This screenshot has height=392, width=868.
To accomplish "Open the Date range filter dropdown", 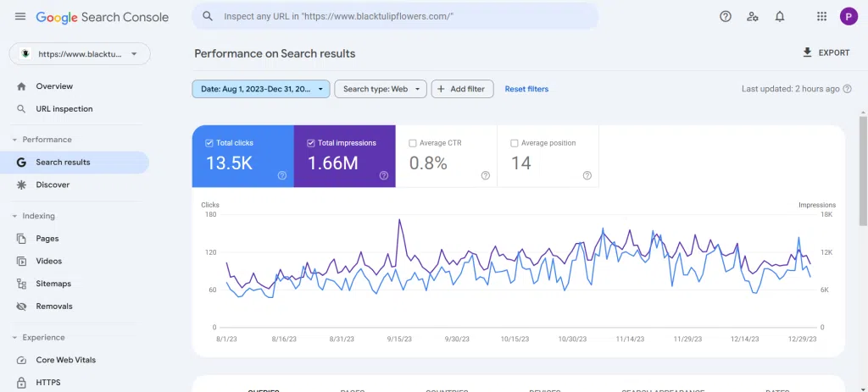I will [260, 89].
